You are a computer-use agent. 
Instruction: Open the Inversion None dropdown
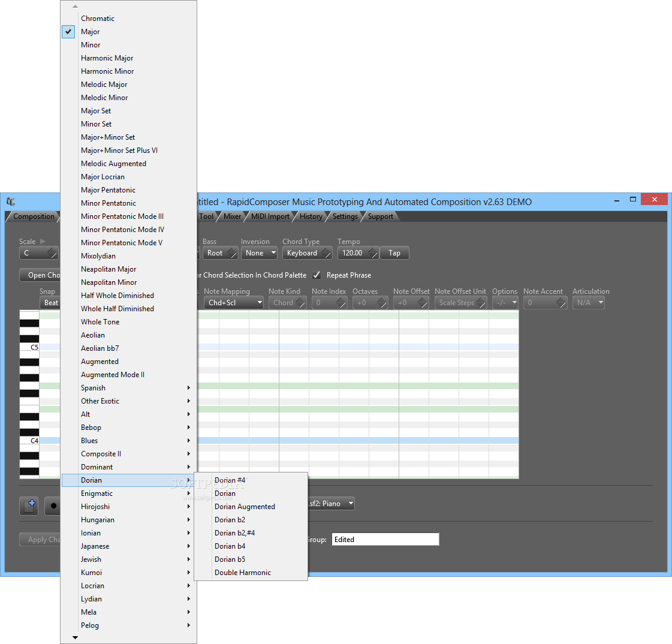tap(260, 253)
